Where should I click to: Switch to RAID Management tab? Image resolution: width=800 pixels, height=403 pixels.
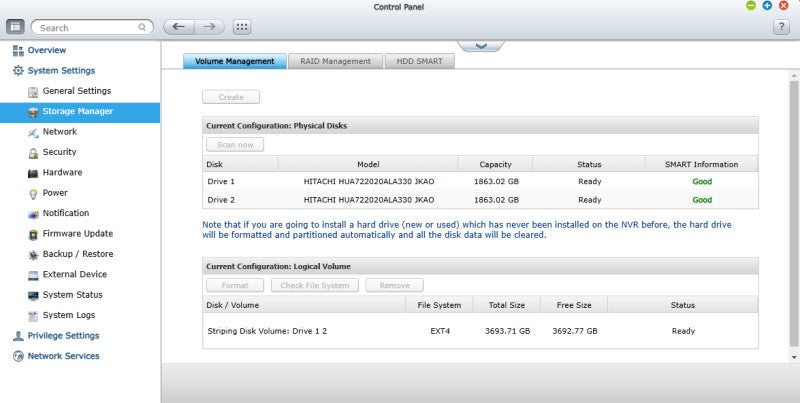(x=335, y=61)
